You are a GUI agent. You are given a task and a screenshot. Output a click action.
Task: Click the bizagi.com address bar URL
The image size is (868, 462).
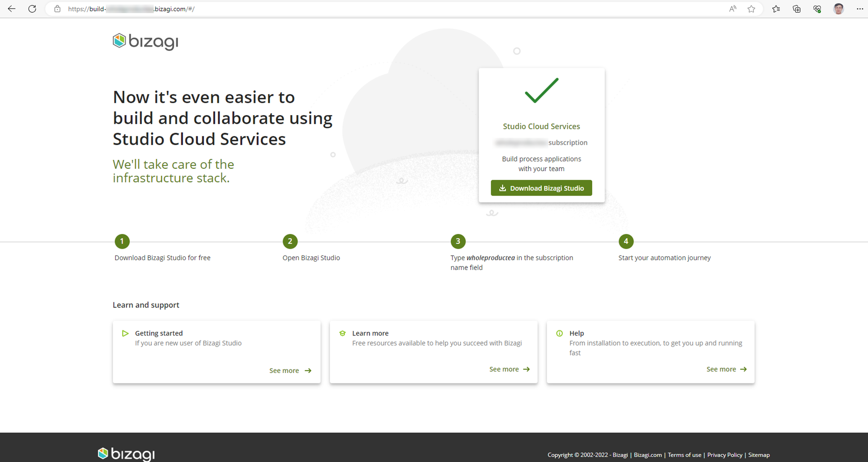[131, 9]
